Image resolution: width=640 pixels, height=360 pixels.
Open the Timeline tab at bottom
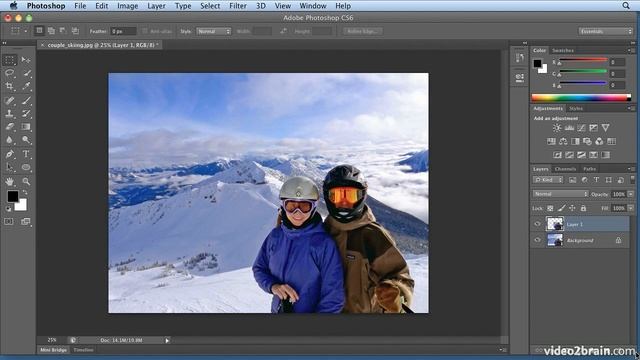pos(83,350)
